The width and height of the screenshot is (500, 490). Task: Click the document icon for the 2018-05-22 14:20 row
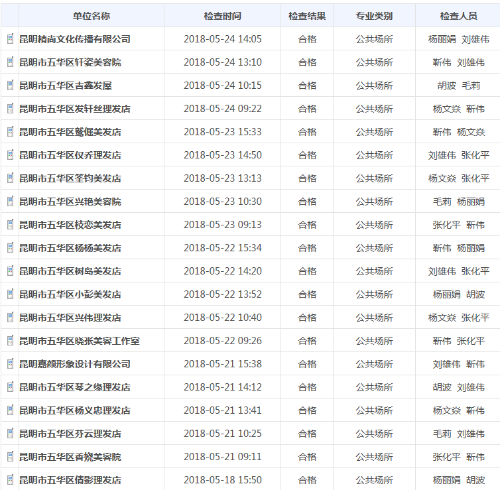coord(10,271)
